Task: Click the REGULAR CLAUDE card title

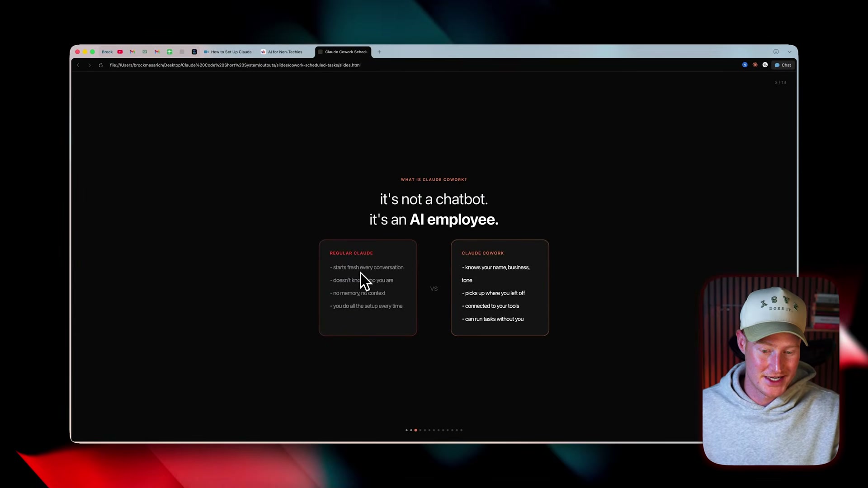Action: click(351, 253)
